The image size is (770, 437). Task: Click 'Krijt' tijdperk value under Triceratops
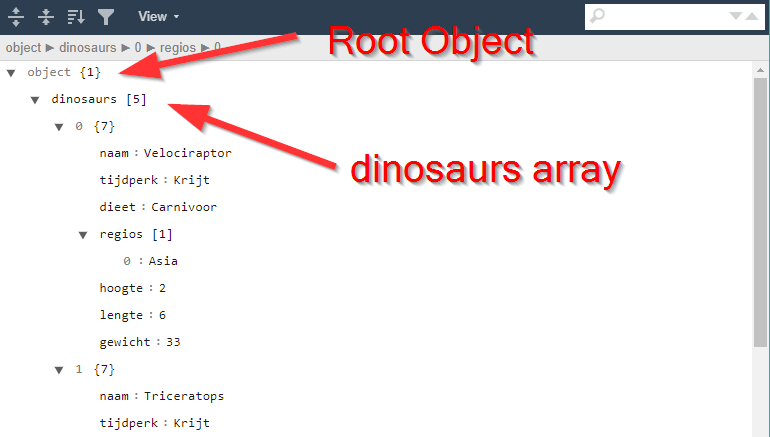(192, 423)
